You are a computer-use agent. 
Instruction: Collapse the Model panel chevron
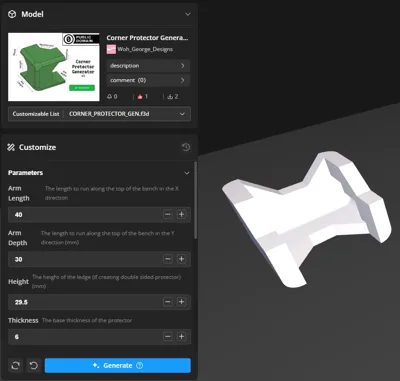coord(188,14)
